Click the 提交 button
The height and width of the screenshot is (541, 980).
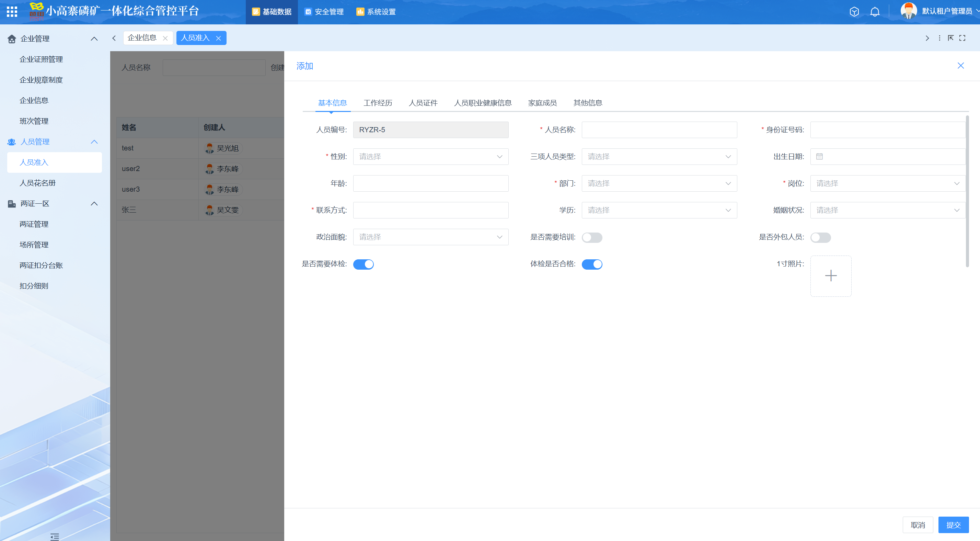click(953, 525)
